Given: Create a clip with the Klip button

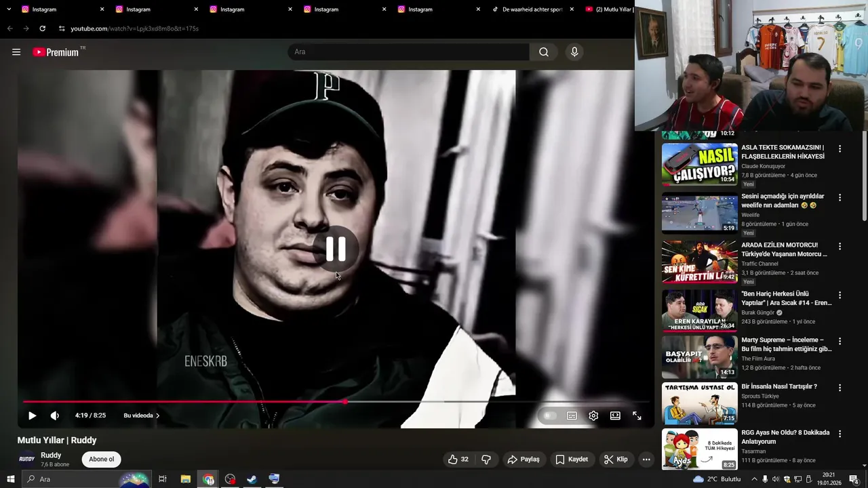Looking at the screenshot, I should 616,460.
